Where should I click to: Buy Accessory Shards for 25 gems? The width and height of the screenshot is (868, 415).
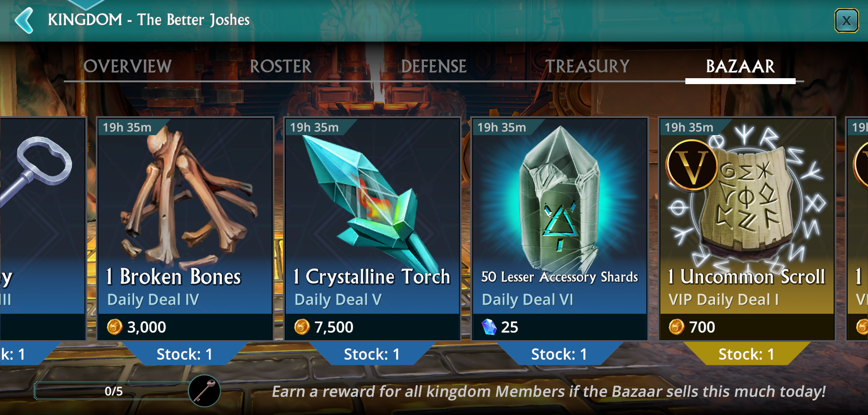pos(560,327)
